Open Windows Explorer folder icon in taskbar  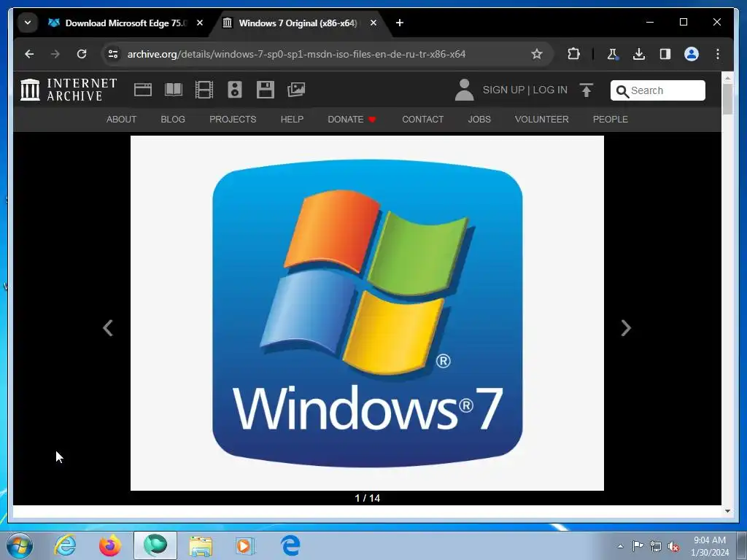point(201,545)
